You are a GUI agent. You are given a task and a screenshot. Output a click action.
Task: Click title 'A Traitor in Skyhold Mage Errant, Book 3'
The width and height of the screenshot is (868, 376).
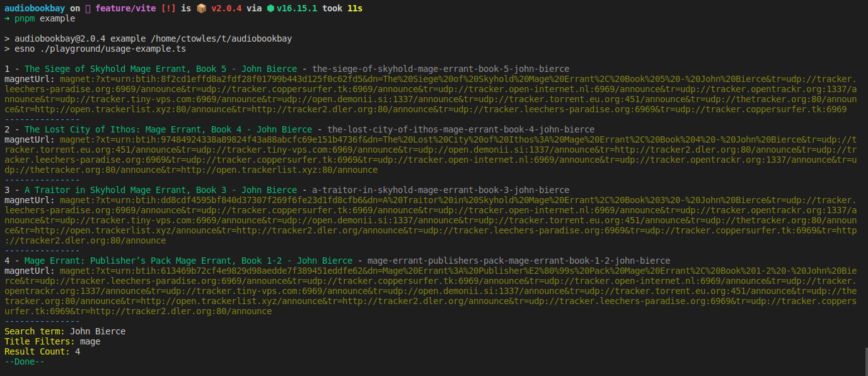(x=125, y=190)
